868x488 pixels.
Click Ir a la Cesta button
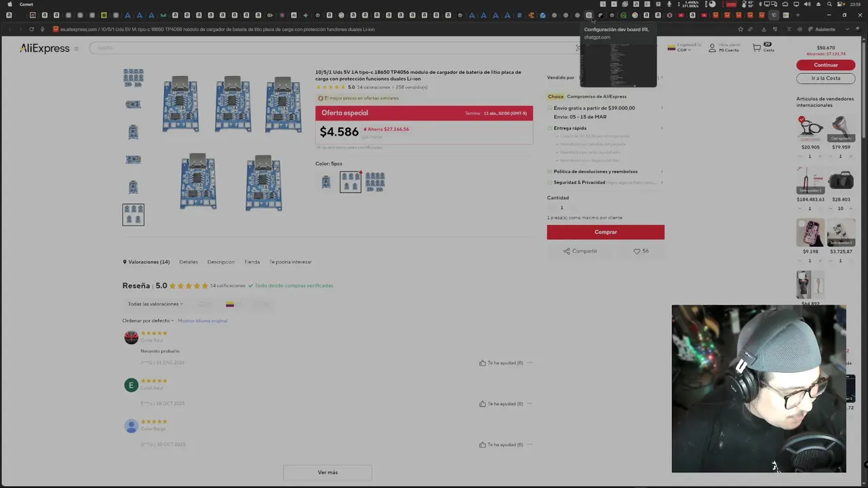coord(825,78)
